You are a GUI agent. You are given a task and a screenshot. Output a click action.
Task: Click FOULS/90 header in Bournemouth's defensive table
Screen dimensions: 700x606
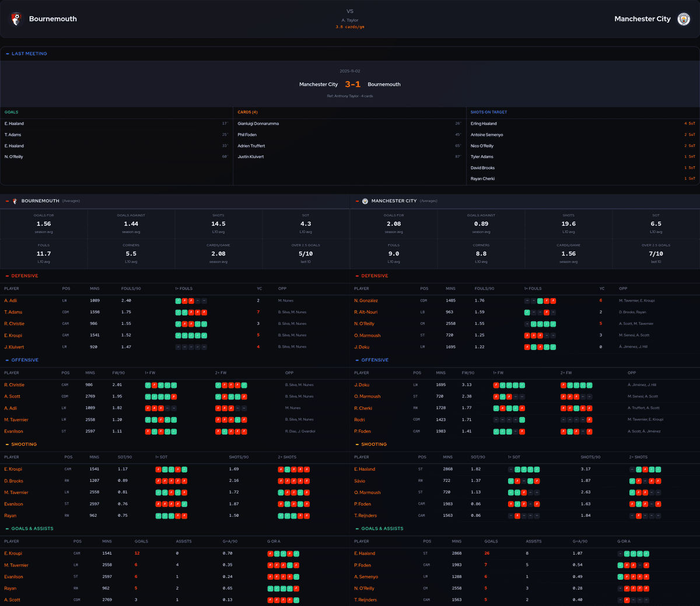[x=130, y=289]
